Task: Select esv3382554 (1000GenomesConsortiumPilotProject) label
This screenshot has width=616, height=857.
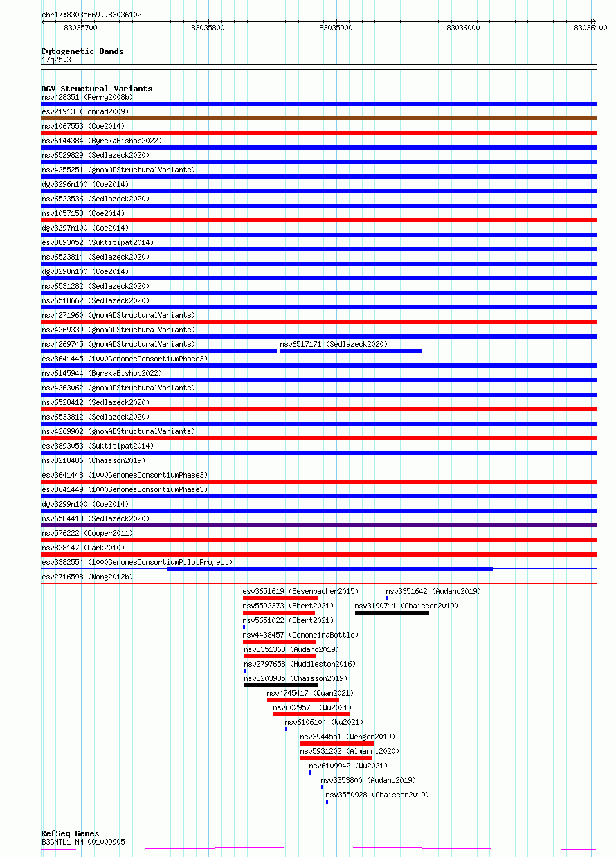Action: pyautogui.click(x=137, y=562)
